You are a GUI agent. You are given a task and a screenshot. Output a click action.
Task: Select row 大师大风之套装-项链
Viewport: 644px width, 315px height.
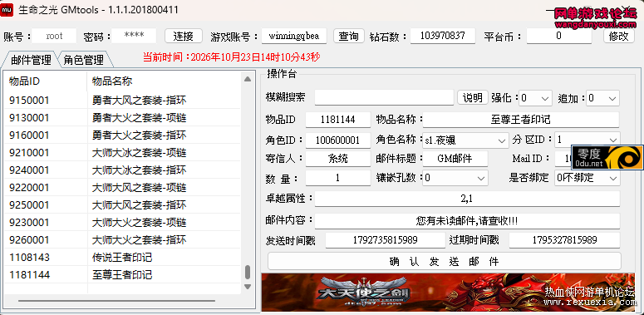point(122,187)
